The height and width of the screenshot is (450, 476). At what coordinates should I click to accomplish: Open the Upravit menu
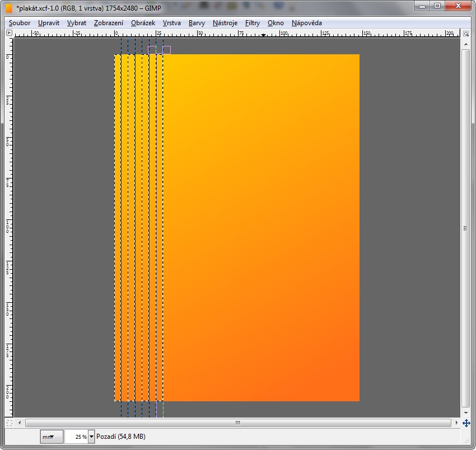(x=49, y=23)
